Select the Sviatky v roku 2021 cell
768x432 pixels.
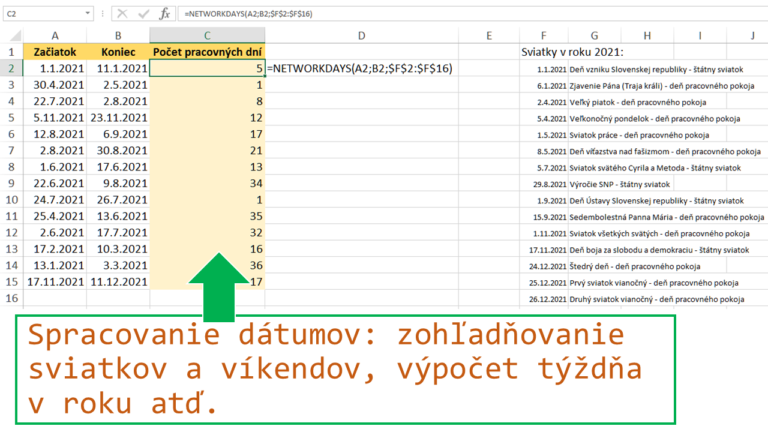[x=573, y=51]
